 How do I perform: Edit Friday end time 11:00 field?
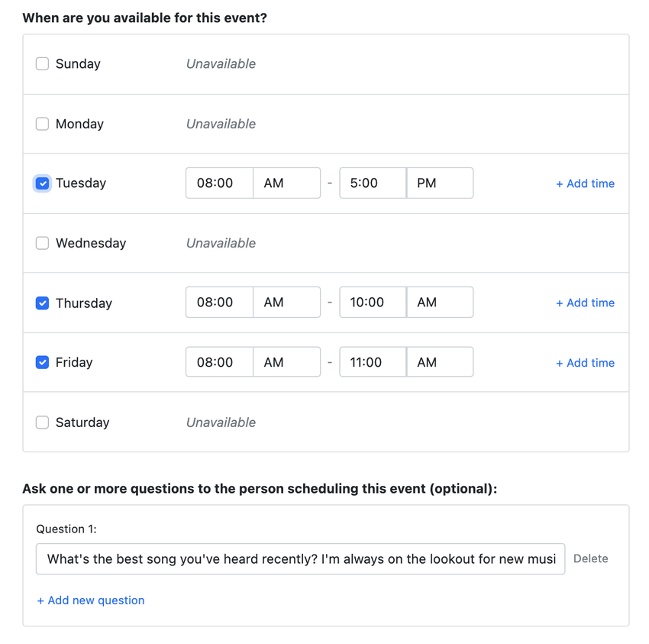coord(373,362)
